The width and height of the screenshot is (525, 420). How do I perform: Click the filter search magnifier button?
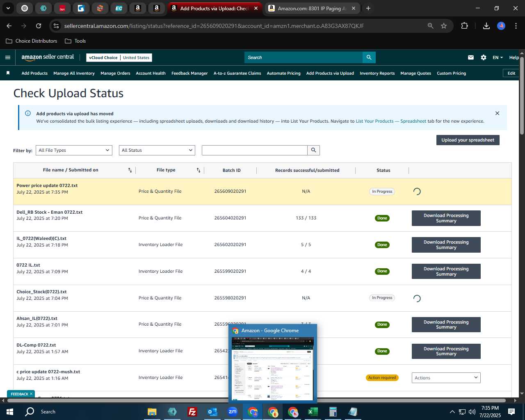pyautogui.click(x=313, y=150)
